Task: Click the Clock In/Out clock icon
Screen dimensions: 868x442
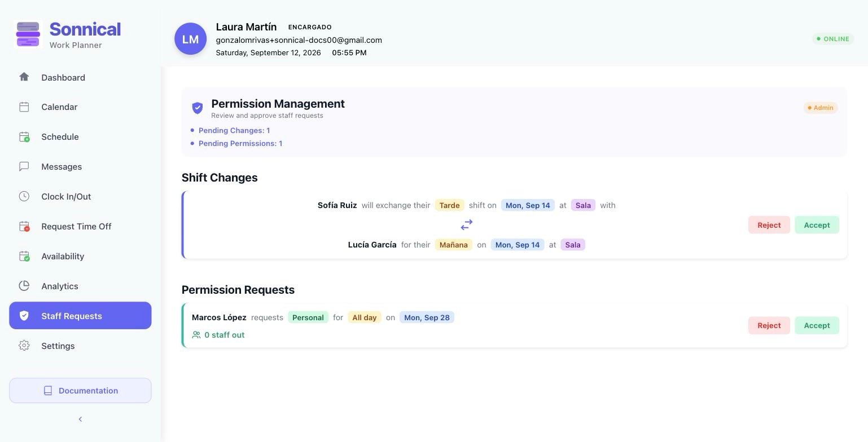Action: (24, 196)
